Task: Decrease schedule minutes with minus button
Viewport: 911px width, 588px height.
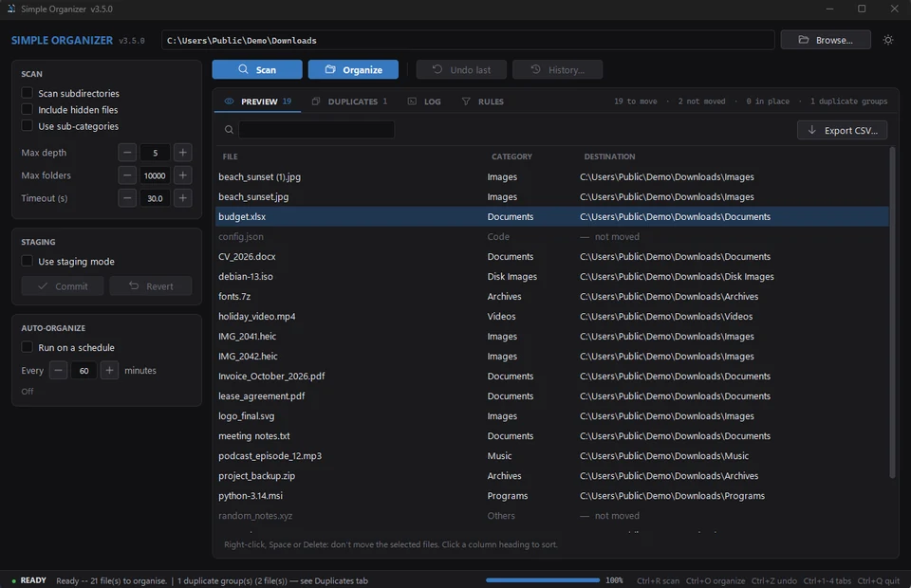Action: (58, 370)
